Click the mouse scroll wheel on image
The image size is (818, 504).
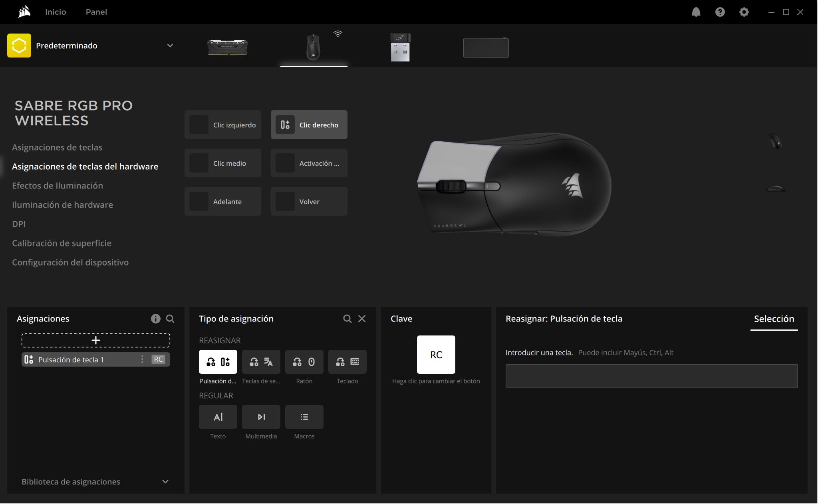[x=451, y=187]
